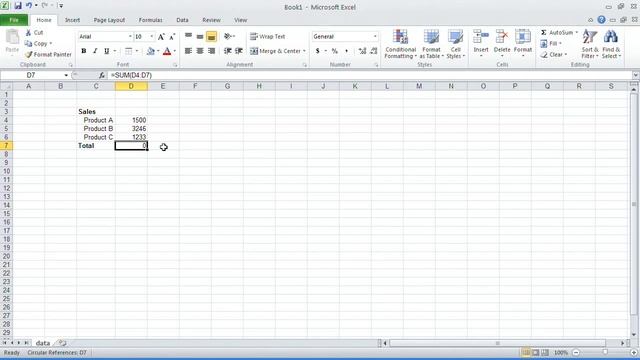640x360 pixels.
Task: Open the File tab
Action: click(x=14, y=20)
